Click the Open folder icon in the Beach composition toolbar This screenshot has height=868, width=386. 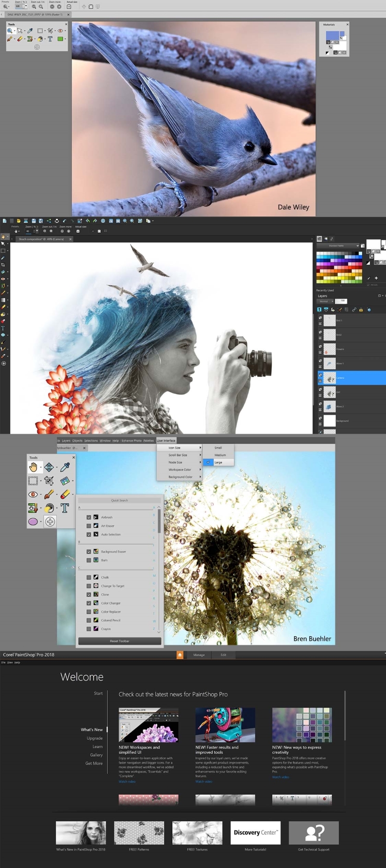click(x=18, y=221)
